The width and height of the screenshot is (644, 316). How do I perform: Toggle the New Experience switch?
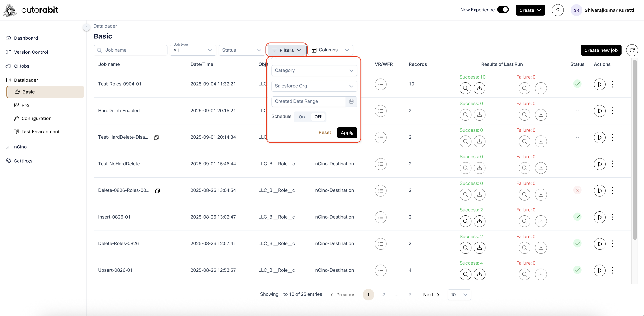503,10
